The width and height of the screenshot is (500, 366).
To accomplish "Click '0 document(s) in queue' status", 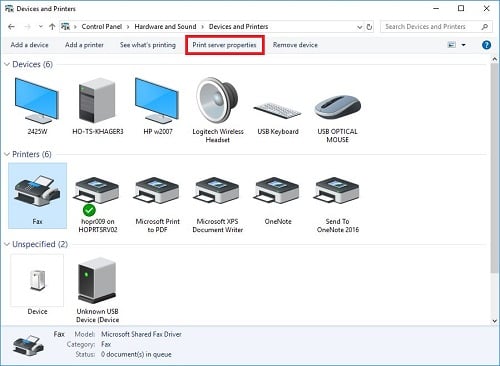I will tap(136, 354).
